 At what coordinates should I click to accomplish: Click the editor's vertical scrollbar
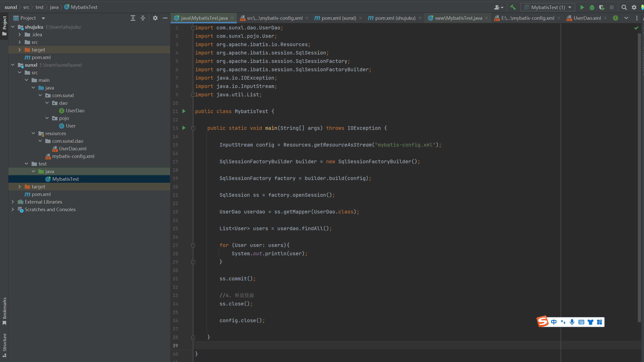639,177
